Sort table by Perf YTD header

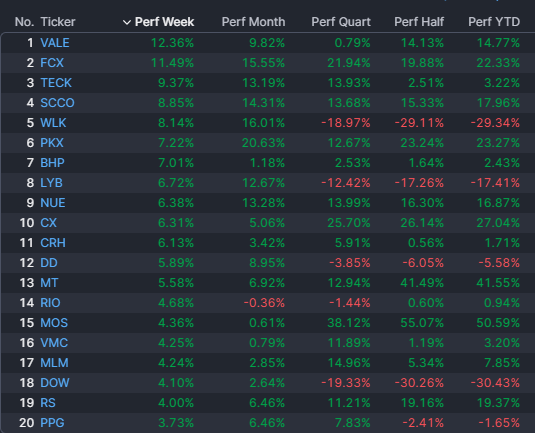click(x=494, y=22)
